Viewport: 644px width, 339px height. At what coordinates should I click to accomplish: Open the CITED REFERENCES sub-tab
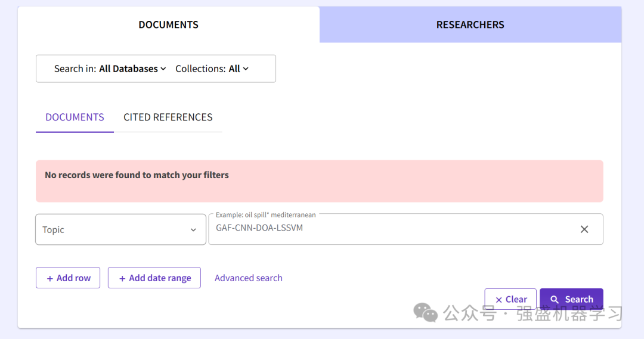168,117
